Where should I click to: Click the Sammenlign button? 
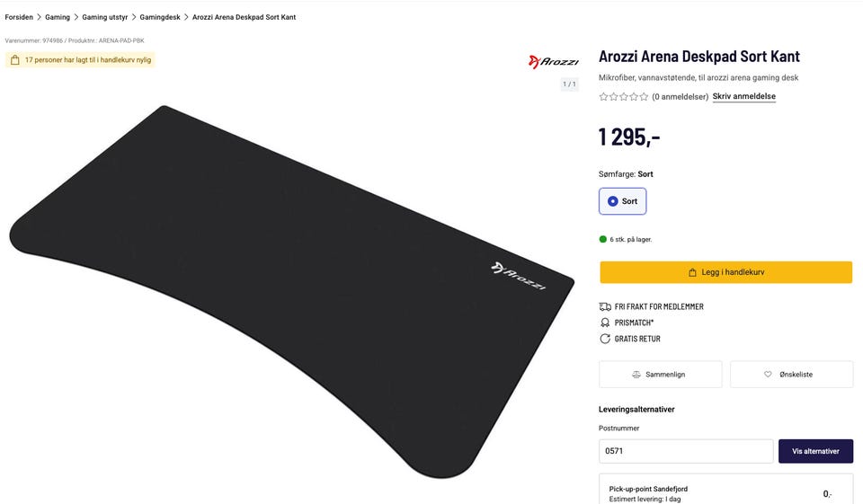coord(660,375)
